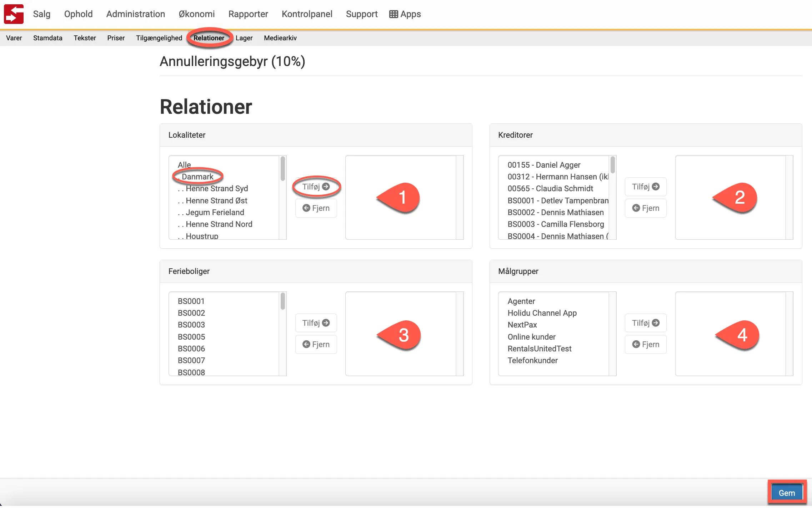Click Tilføj in the Målgrupper panel
Screen dimensions: 812x508
pyautogui.click(x=645, y=323)
